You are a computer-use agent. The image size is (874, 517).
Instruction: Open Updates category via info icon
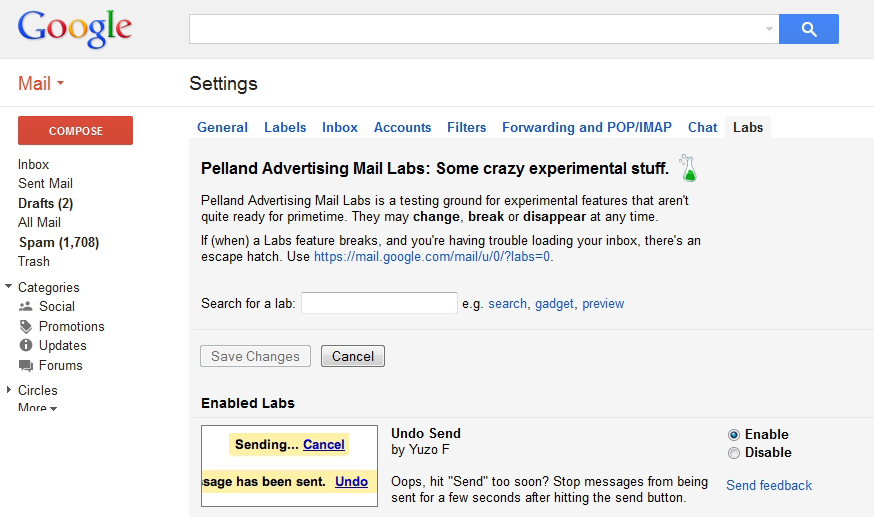(26, 346)
